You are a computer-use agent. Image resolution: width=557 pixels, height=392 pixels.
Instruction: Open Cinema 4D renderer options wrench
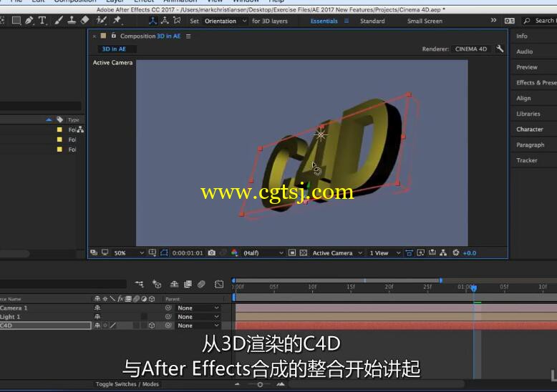click(500, 49)
